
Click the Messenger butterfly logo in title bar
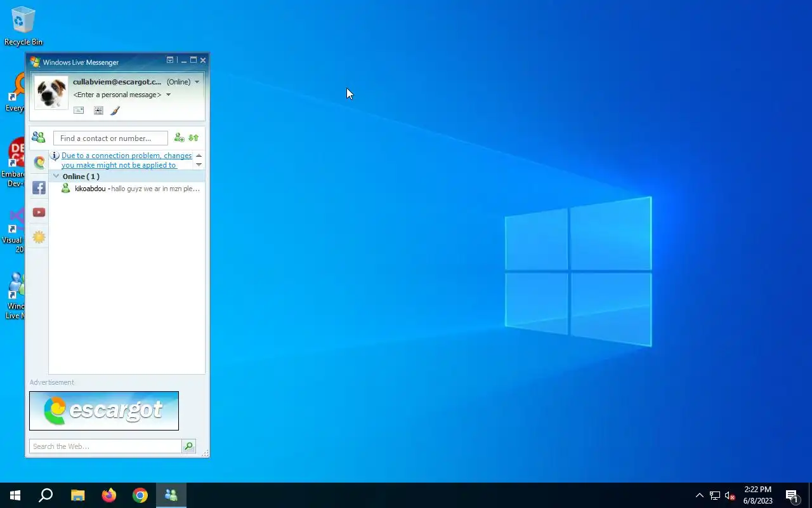(36, 62)
